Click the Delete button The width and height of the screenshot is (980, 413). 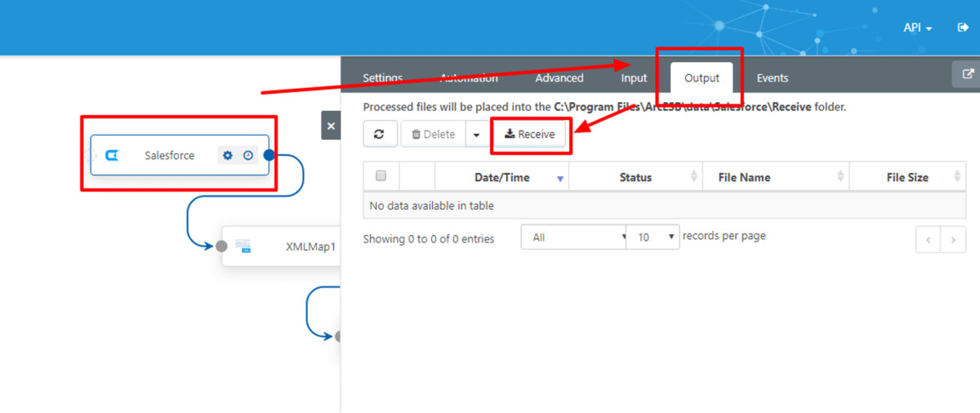coord(433,134)
